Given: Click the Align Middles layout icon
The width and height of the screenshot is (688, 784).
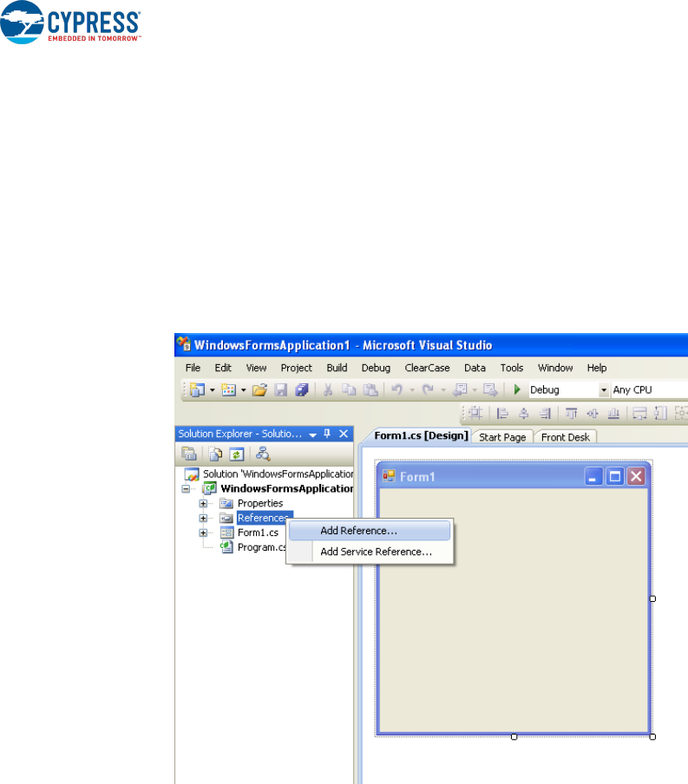Looking at the screenshot, I should click(593, 413).
